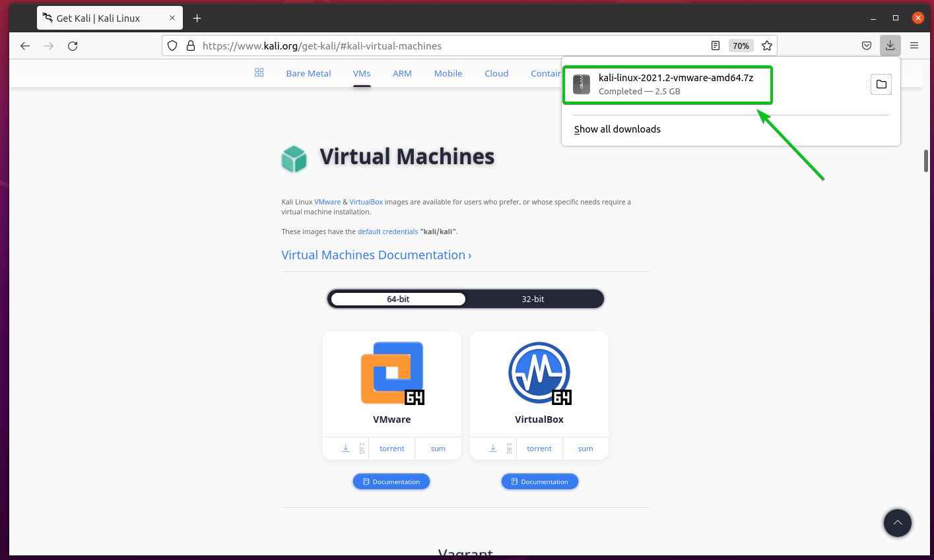The width and height of the screenshot is (934, 560).
Task: Open the Save to Pocket icon
Action: click(867, 46)
